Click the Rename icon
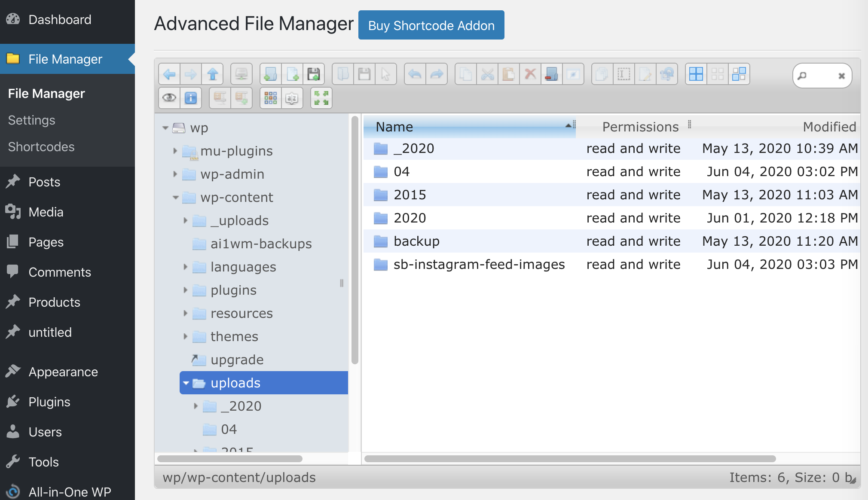Image resolution: width=868 pixels, height=500 pixels. tap(624, 74)
